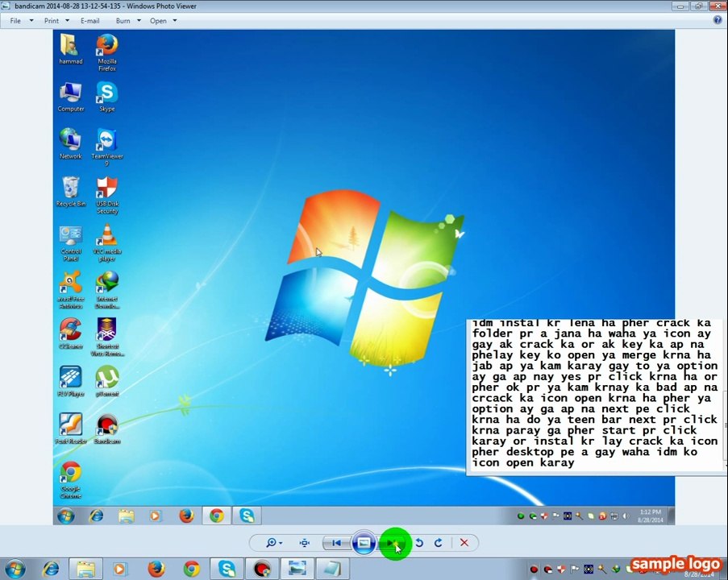
Task: Click the Internet Download Manager shortcut in the picture
Action: point(106,291)
